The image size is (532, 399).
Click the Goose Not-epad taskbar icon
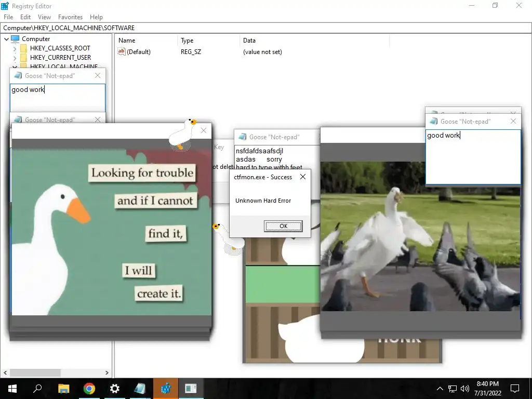(x=140, y=389)
